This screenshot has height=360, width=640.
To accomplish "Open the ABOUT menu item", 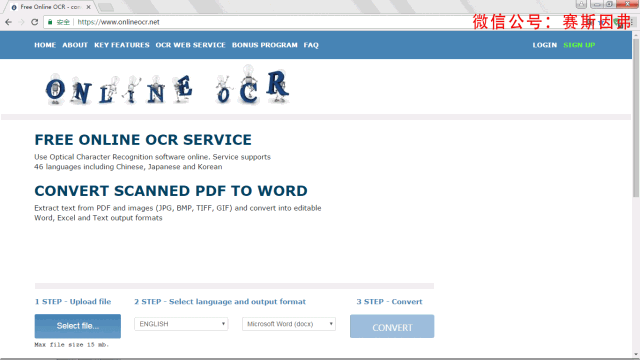I will point(75,45).
